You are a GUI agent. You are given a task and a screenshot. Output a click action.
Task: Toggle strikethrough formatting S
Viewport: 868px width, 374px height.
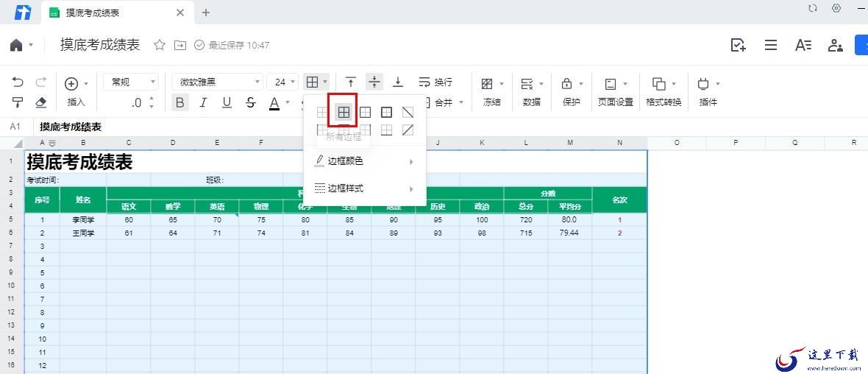coord(250,102)
